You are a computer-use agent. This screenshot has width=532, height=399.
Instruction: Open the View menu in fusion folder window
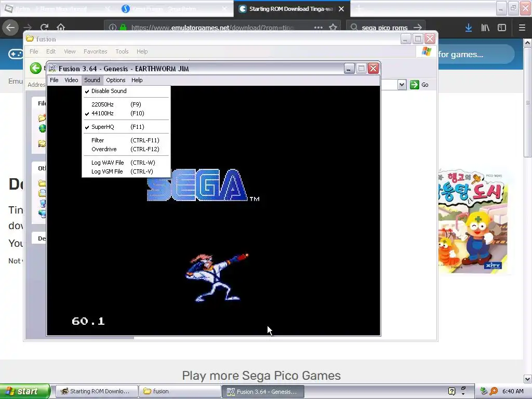tap(70, 51)
